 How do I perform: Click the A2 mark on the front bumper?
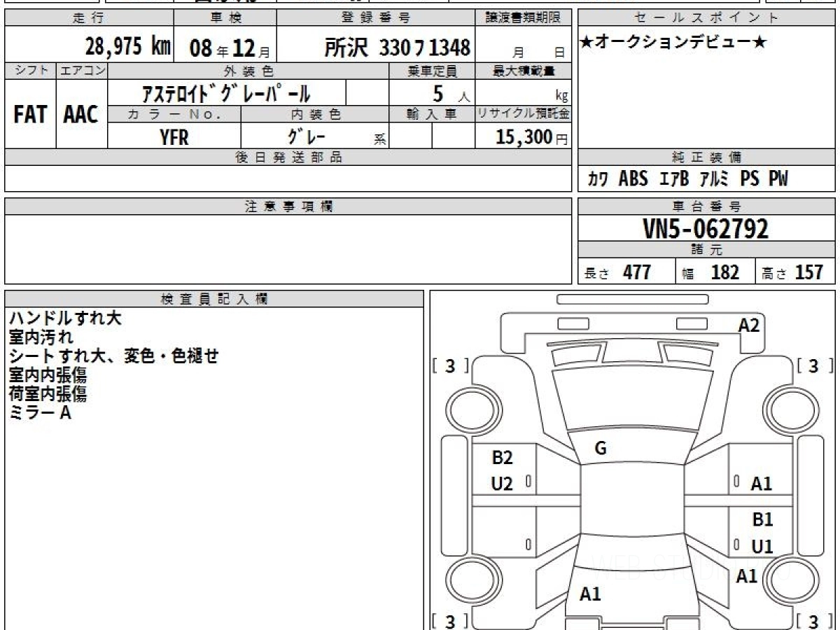[x=749, y=325]
